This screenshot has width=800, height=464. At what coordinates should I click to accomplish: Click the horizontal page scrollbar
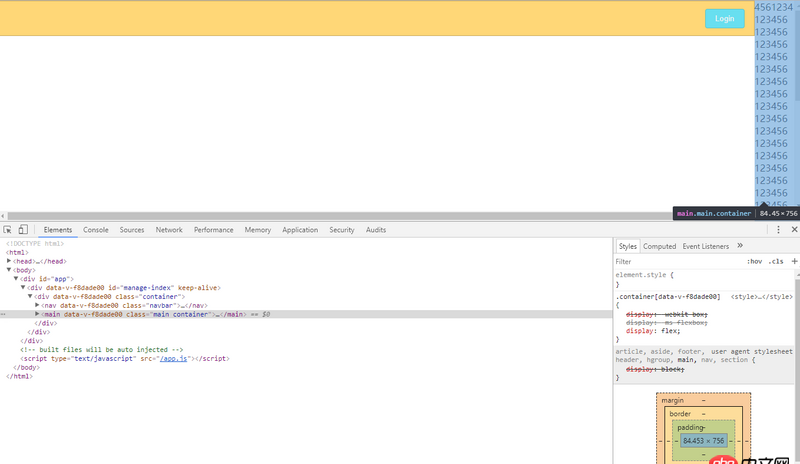(340, 215)
